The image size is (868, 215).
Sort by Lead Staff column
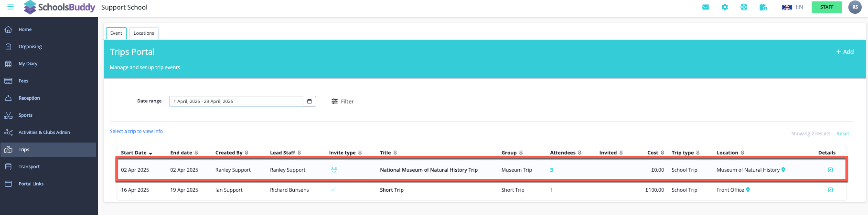click(x=285, y=153)
